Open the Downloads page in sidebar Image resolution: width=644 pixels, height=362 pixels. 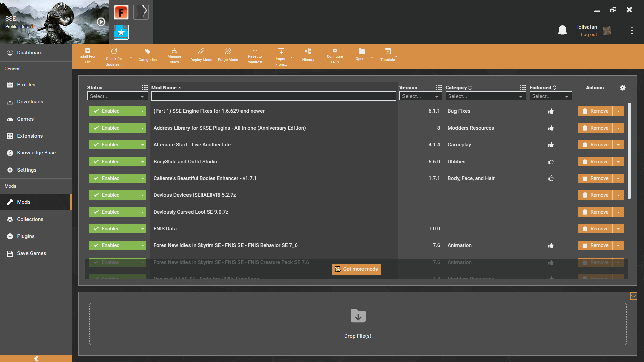tap(30, 102)
